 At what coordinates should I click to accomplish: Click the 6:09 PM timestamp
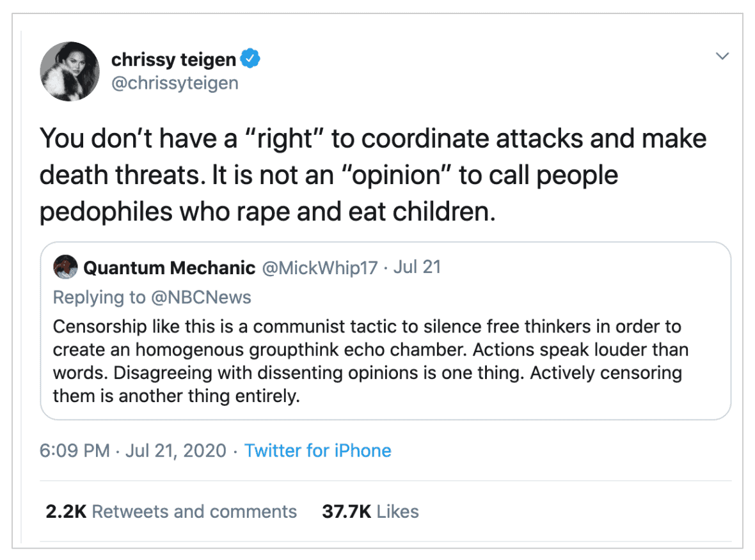pyautogui.click(x=75, y=451)
